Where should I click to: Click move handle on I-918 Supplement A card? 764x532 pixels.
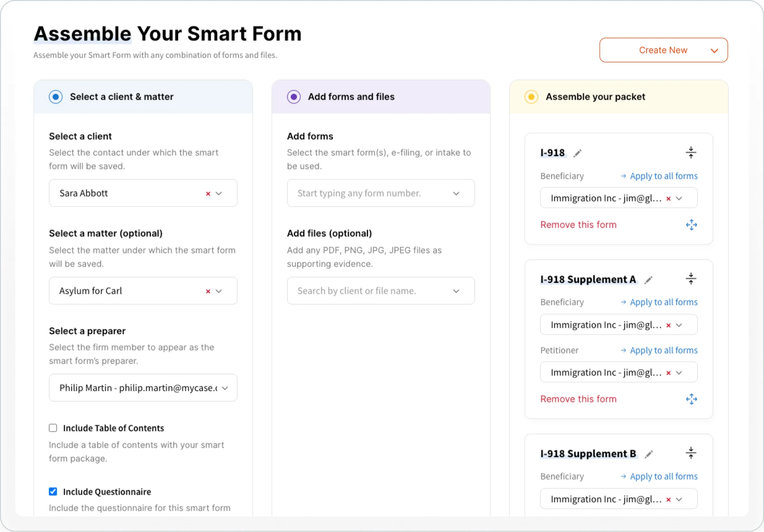coord(691,399)
